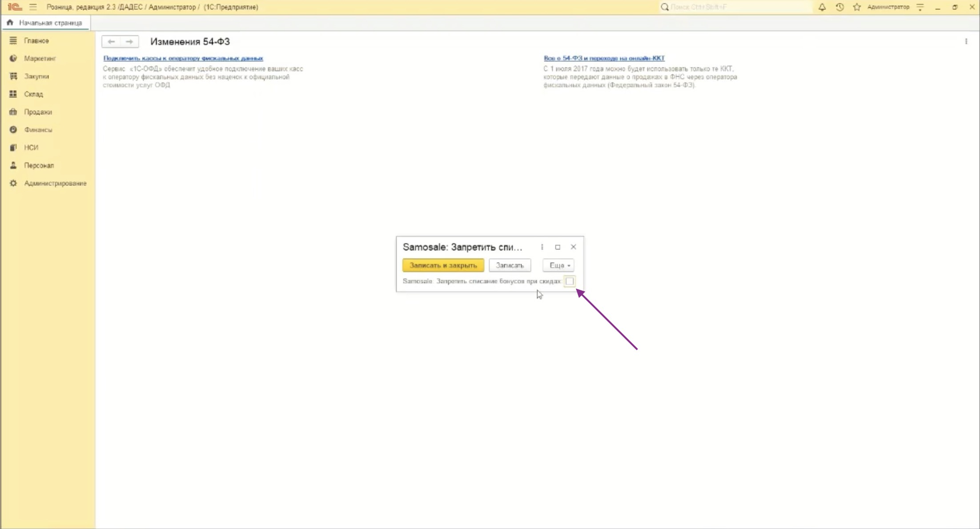
Task: Open the hamburger main menu in title bar
Action: pyautogui.click(x=33, y=7)
